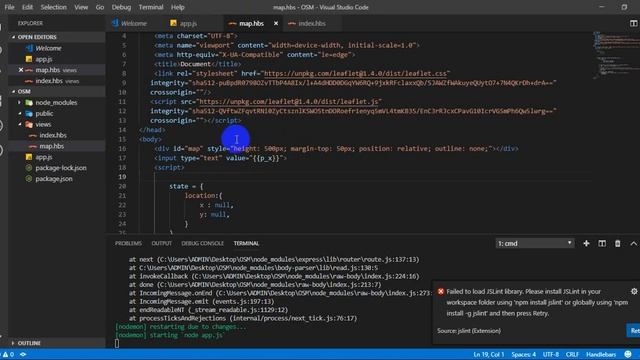Change line endings via 'CRLF' status item
The image size is (640, 360).
click(x=572, y=354)
